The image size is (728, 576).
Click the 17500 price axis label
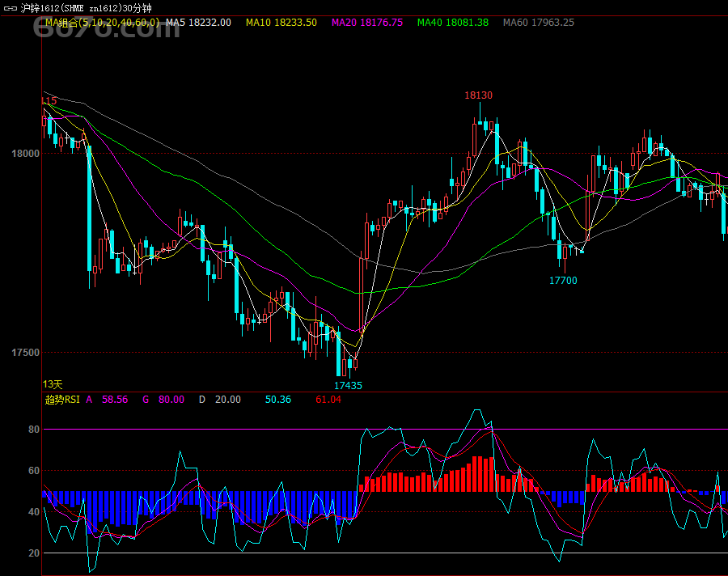tap(24, 354)
